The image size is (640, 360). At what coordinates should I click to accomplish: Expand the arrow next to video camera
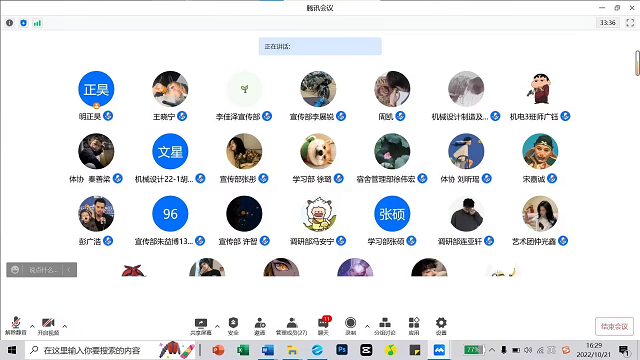pos(64,327)
